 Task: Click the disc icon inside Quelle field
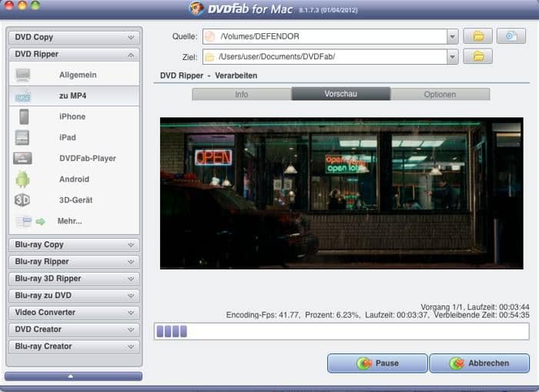pos(210,36)
